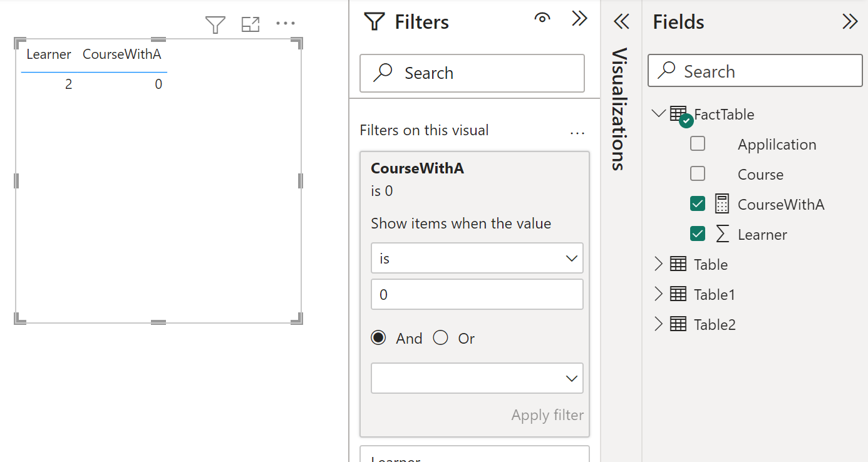This screenshot has height=462, width=868.
Task: Click the visual filter funnel icon
Action: tap(215, 24)
